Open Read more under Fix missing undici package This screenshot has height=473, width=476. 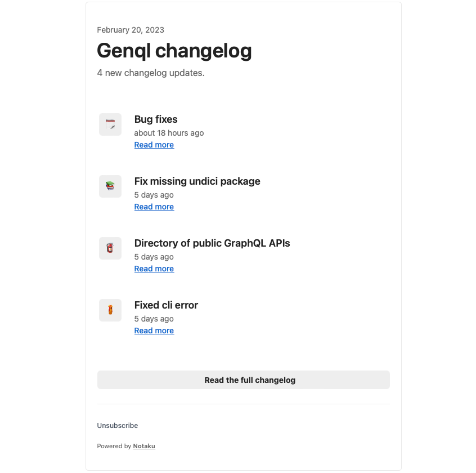tap(154, 207)
